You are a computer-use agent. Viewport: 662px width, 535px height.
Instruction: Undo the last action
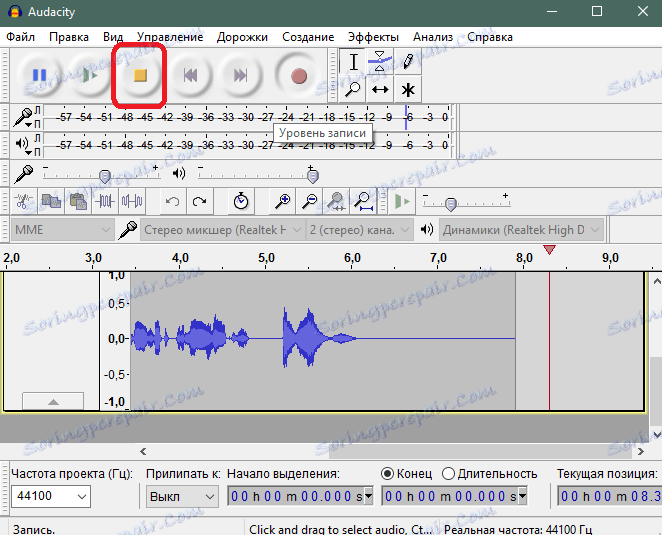172,201
